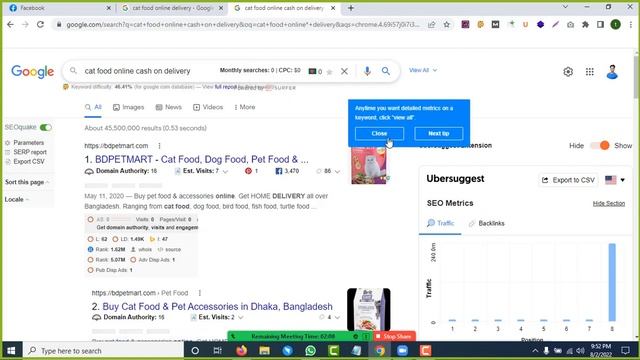Open the US flag country dropdown

(615, 180)
